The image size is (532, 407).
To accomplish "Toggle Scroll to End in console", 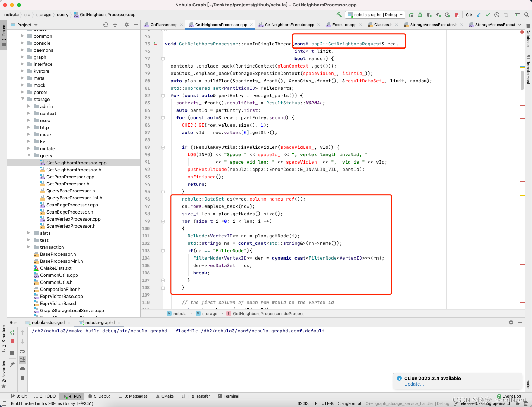I will [23, 360].
